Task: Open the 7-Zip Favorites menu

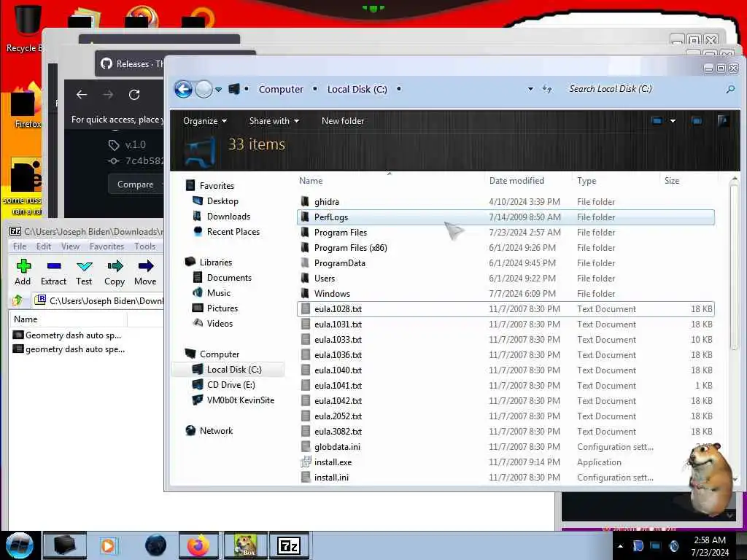Action: pos(107,246)
